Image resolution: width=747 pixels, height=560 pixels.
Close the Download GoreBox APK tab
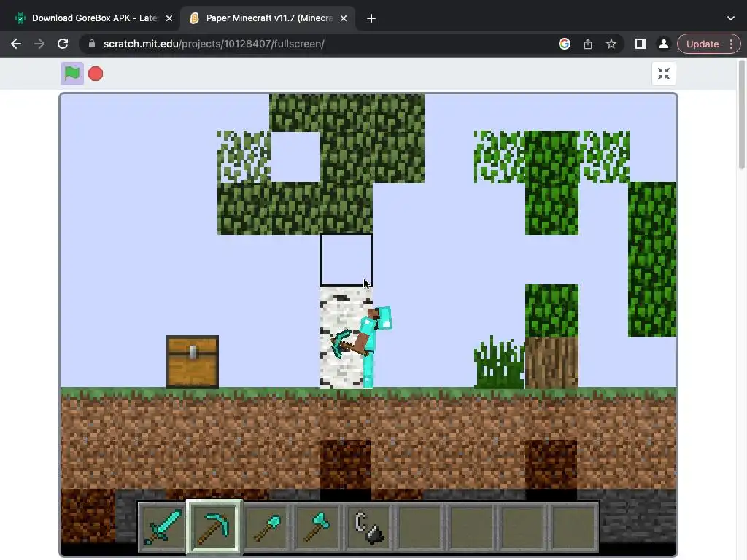(x=169, y=18)
